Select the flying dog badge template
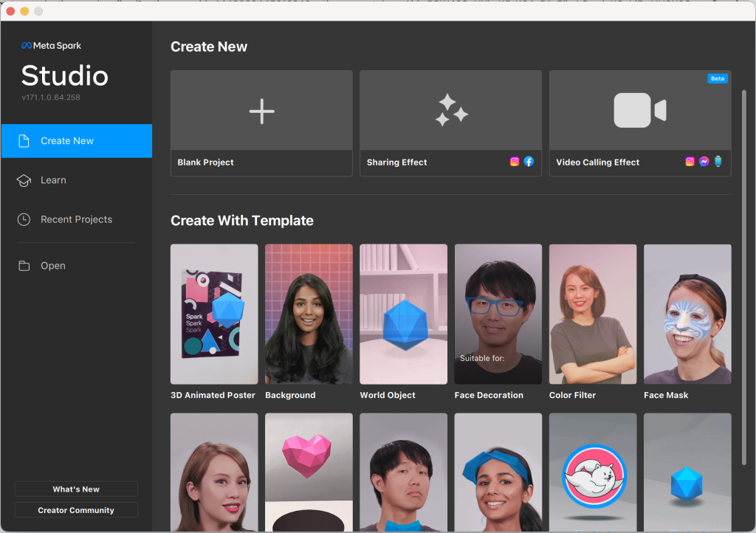Image resolution: width=756 pixels, height=533 pixels. [x=593, y=472]
